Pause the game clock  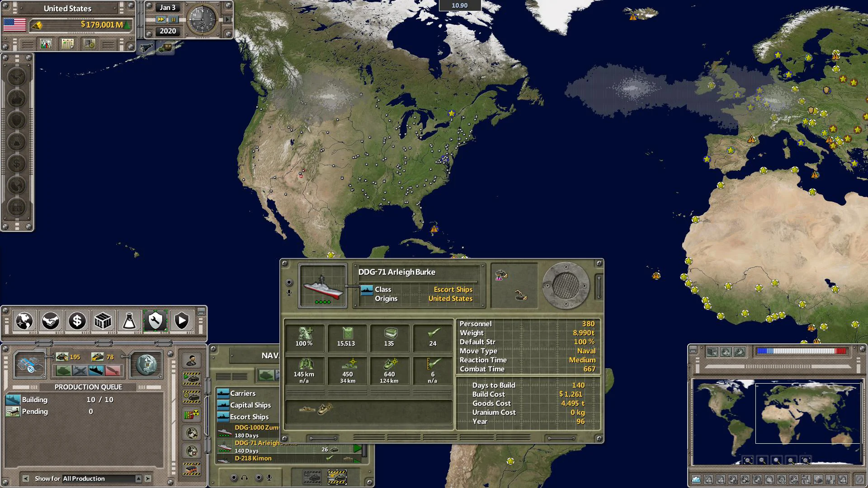pos(173,19)
